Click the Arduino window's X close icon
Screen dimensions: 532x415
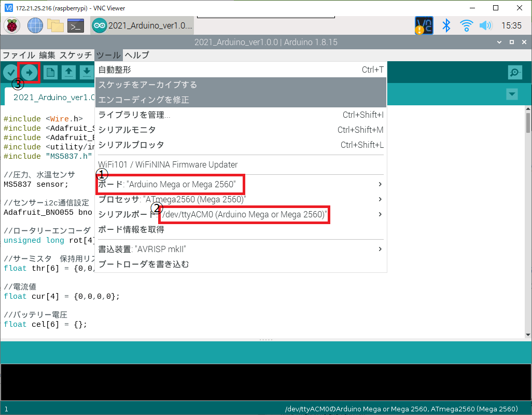524,42
